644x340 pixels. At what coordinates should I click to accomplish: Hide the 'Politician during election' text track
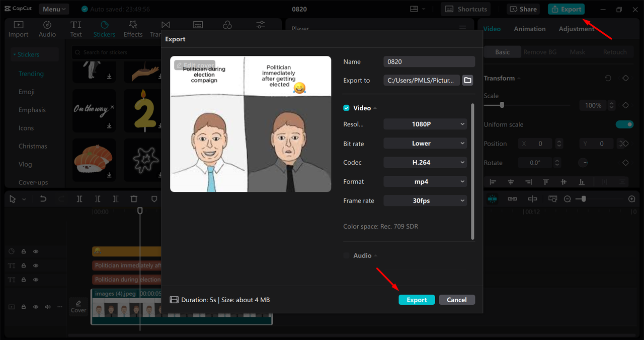point(36,280)
